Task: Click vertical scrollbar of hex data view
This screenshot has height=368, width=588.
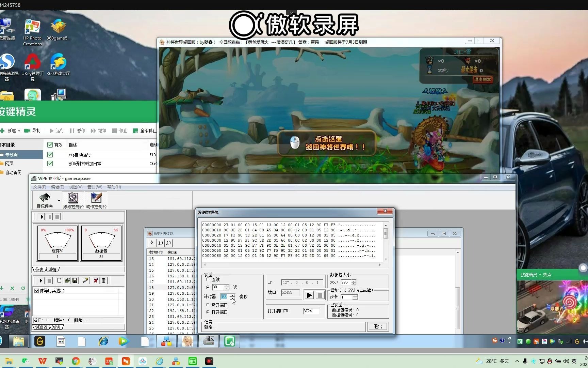Action: click(x=386, y=242)
